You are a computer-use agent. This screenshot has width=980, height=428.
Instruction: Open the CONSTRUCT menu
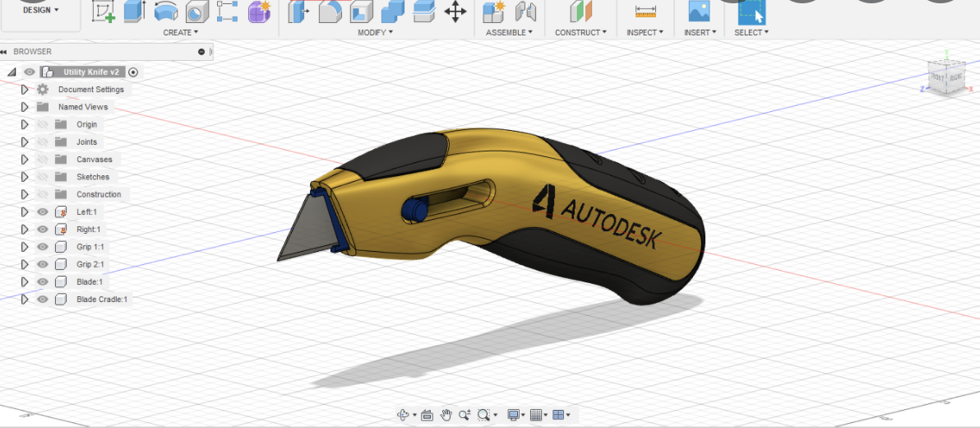click(x=580, y=33)
